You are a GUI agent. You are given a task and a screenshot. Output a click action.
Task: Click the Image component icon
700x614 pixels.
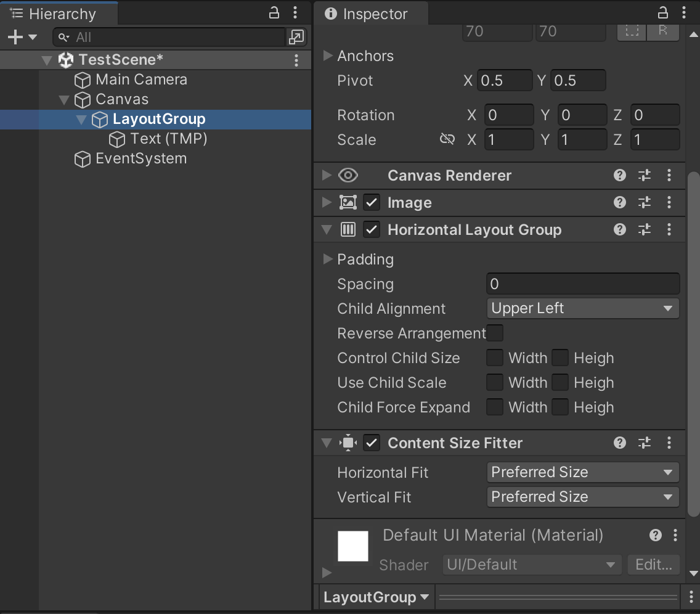tap(348, 202)
